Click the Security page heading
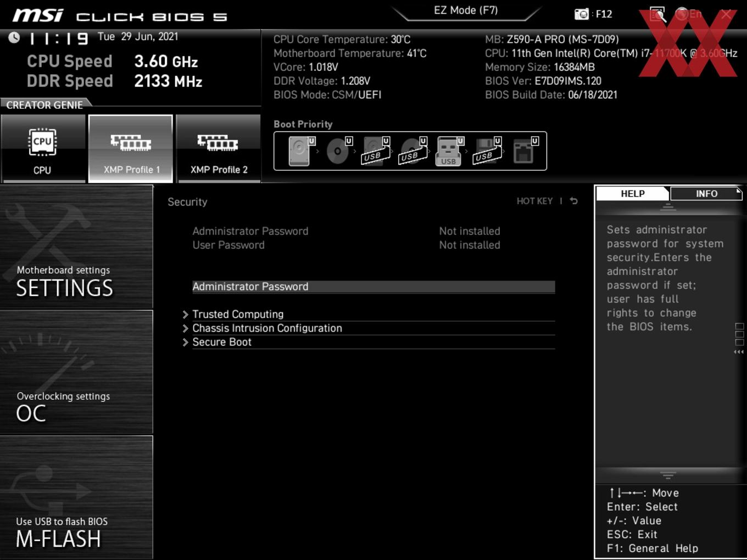747x560 pixels. pos(187,201)
